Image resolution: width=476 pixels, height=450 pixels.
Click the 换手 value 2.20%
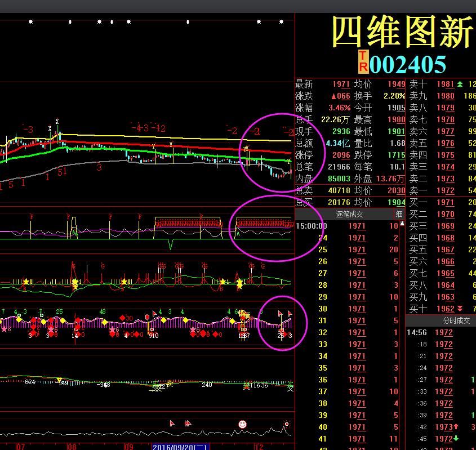pyautogui.click(x=394, y=96)
